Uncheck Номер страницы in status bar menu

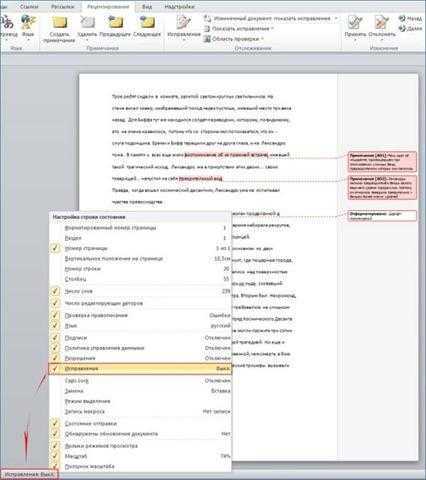click(140, 248)
